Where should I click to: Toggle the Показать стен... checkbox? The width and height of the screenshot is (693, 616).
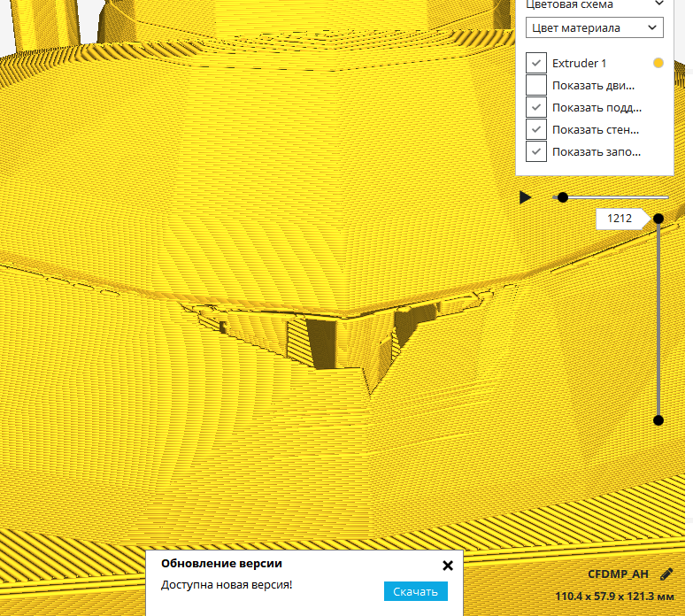[535, 130]
